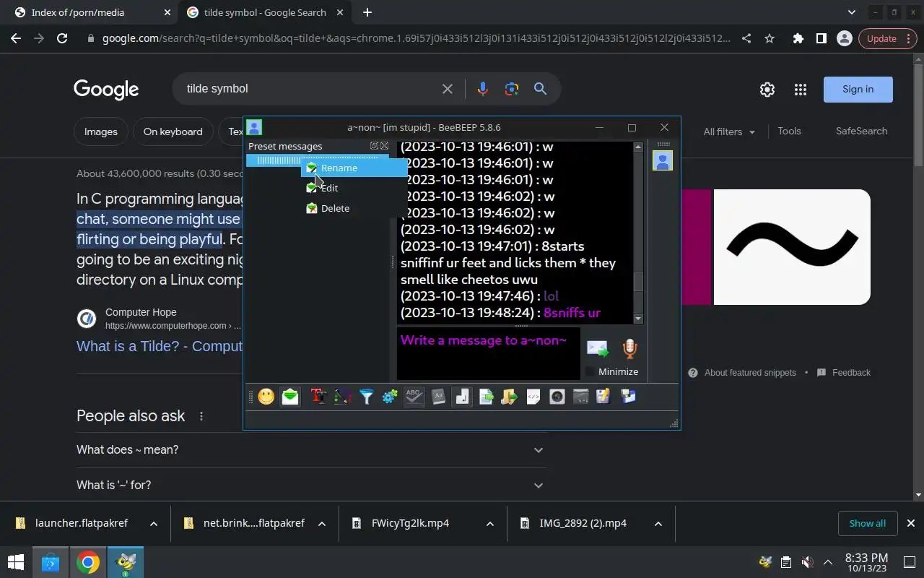Clear the Google search box
Screen dimensions: 924x578
click(x=448, y=89)
